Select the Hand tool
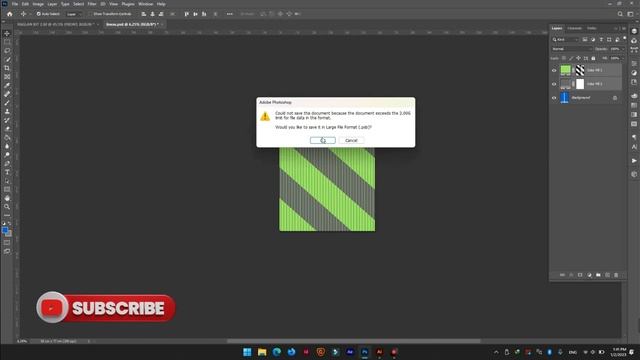 coord(7,198)
